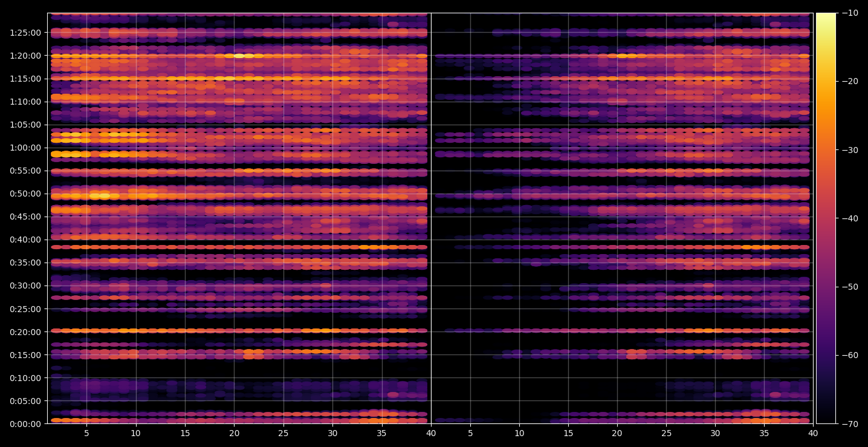Viewport: 868px width, 447px height.
Task: Select the 1:20:00 y-axis tick label
Action: [x=25, y=56]
